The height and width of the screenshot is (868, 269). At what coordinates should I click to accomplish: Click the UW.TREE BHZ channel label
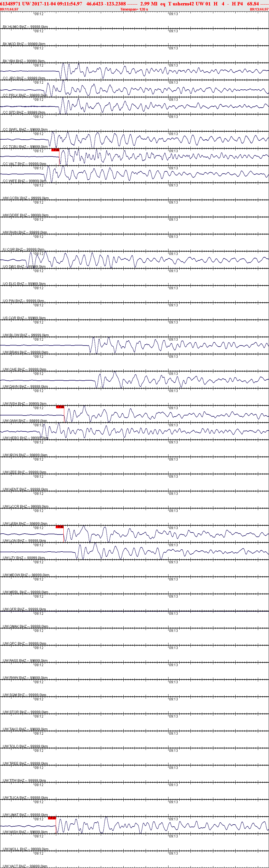(x=25, y=763)
